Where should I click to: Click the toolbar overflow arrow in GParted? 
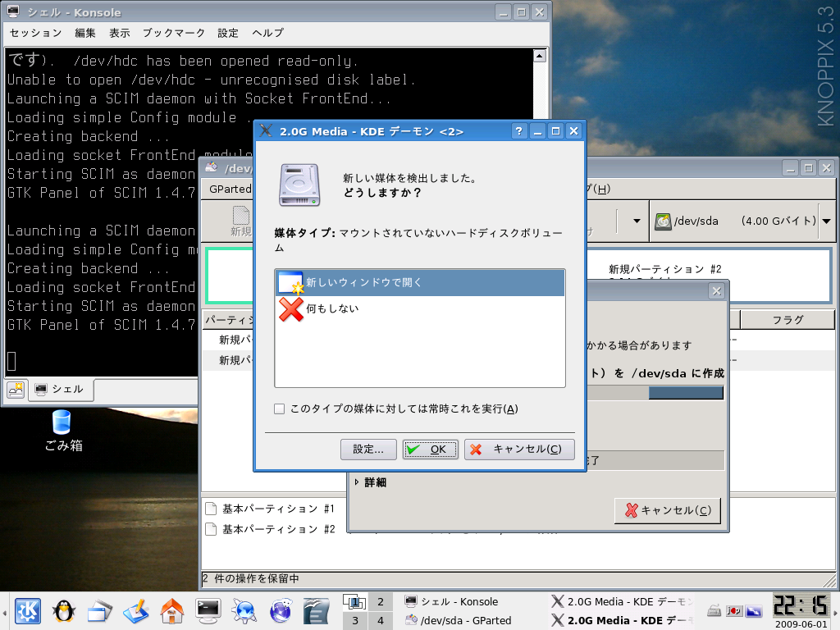[637, 221]
